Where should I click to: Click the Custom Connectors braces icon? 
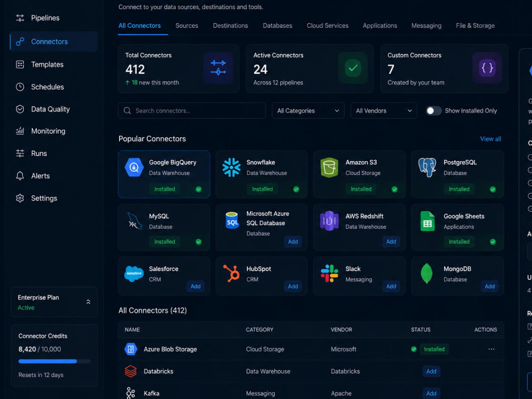click(x=487, y=68)
